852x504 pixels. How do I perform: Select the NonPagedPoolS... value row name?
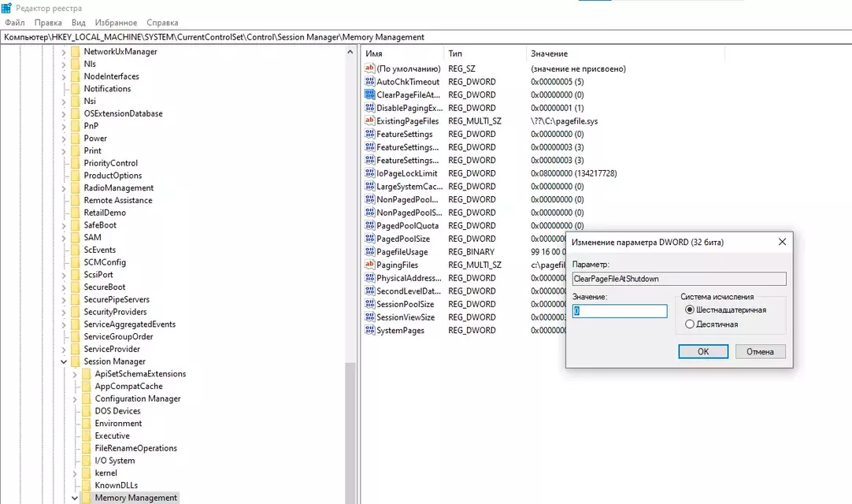pyautogui.click(x=409, y=213)
